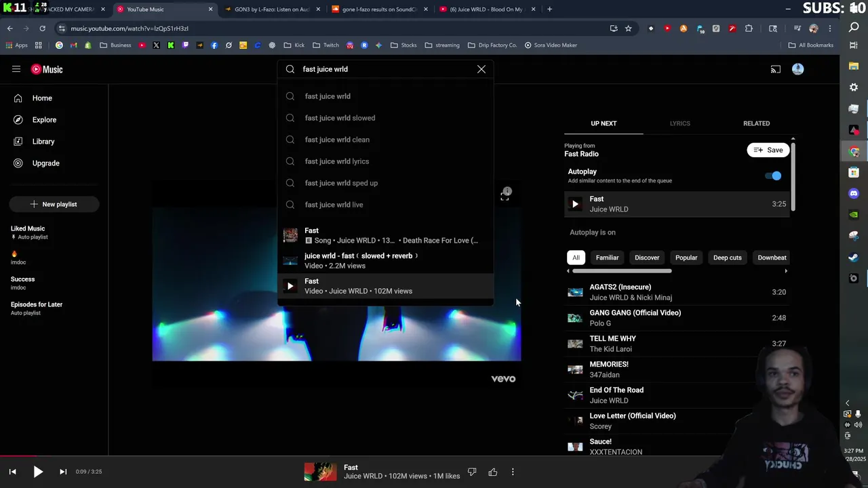Open 'juice wrld - fast (slowed + reverb)' video
868x488 pixels.
(x=385, y=260)
